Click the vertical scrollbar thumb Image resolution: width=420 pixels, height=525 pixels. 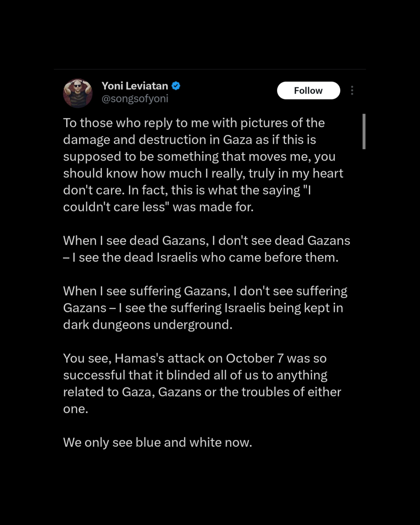364,131
